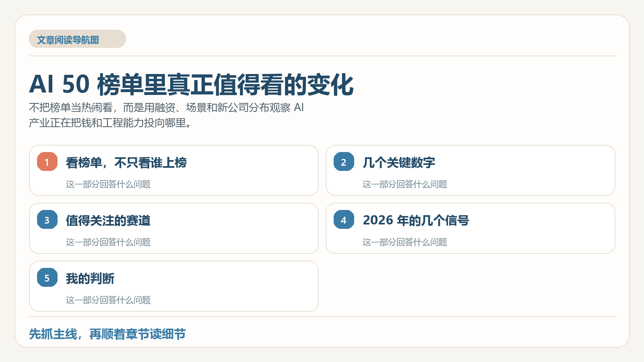Click the orange number 1 badge
644x362 pixels.
[x=47, y=162]
